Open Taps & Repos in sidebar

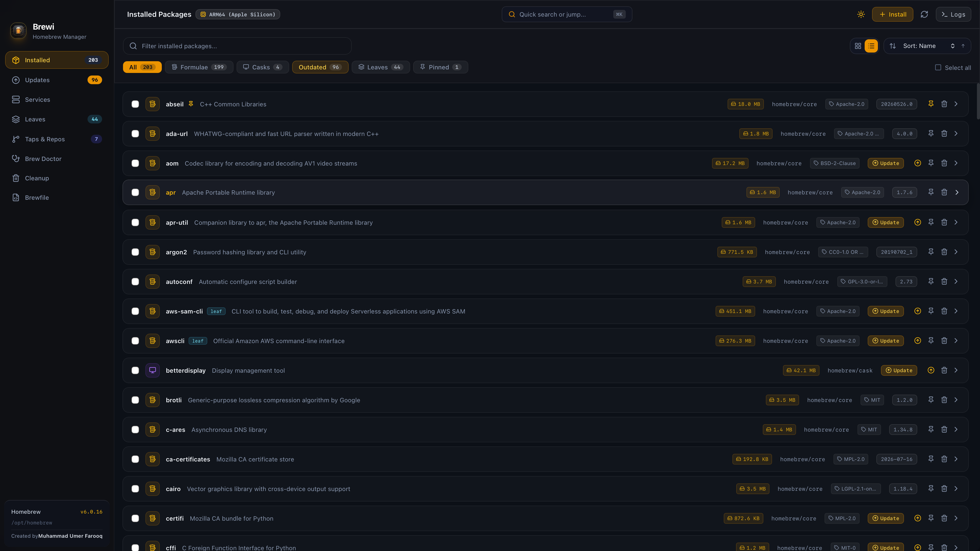[57, 139]
